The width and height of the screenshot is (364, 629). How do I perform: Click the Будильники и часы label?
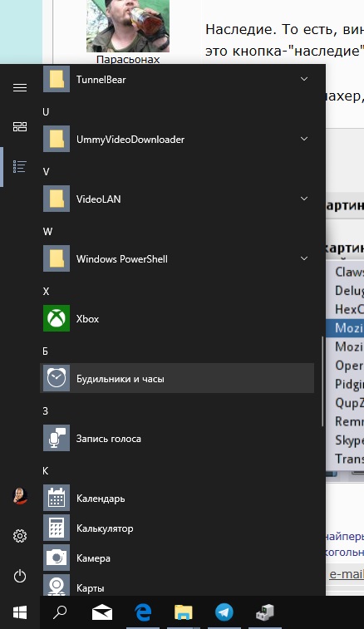click(120, 379)
